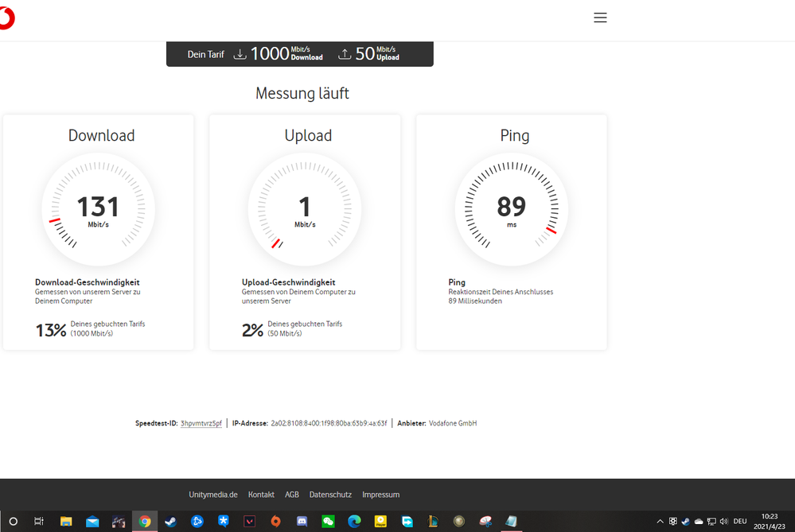The image size is (795, 532).
Task: Open File Explorer from the taskbar
Action: [66, 522]
